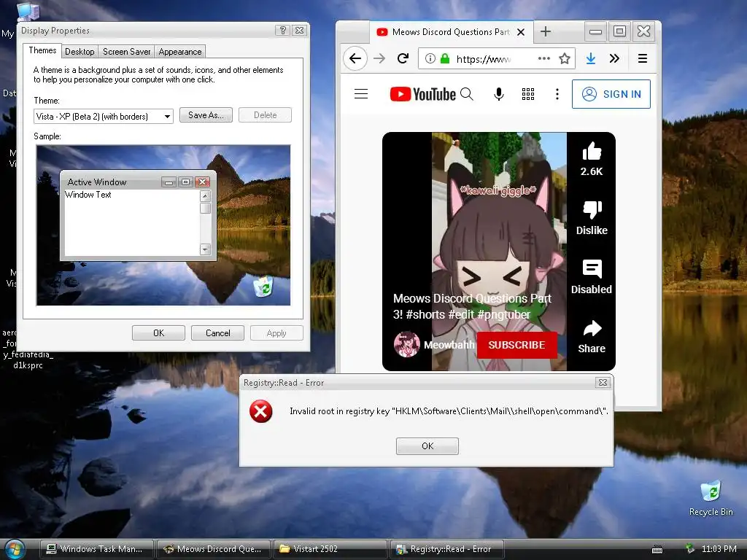
Task: Click the YouTube SIGN IN button
Action: coord(611,94)
